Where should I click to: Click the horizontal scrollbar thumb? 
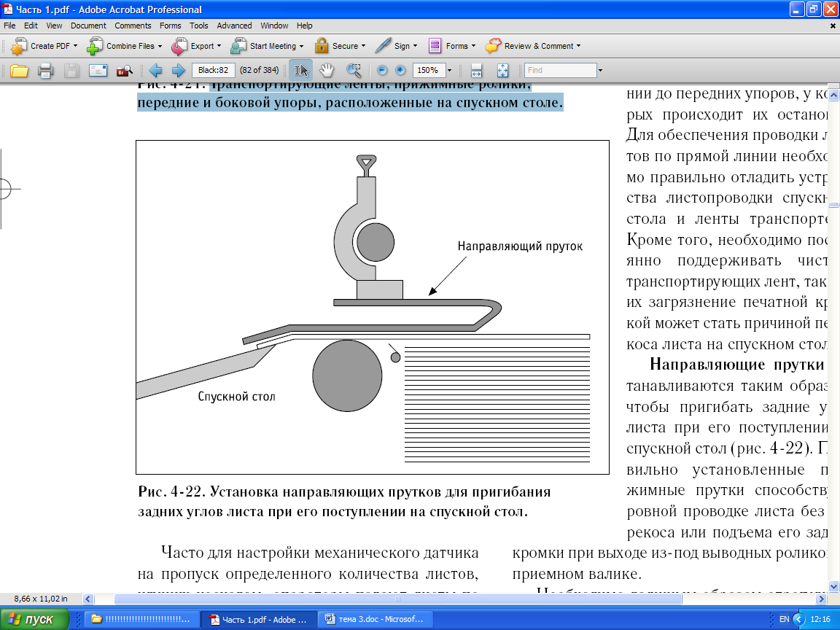click(398, 599)
